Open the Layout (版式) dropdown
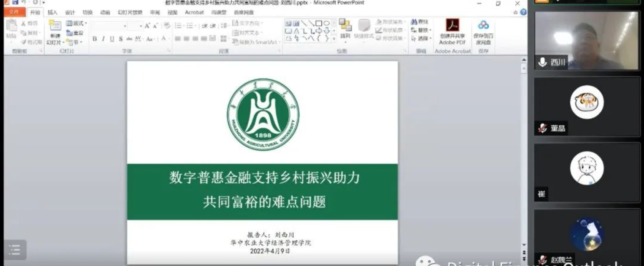 (77, 23)
